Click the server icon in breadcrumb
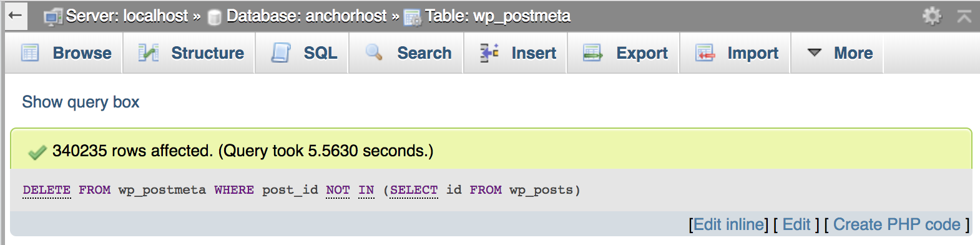This screenshot has height=245, width=980. point(52,17)
